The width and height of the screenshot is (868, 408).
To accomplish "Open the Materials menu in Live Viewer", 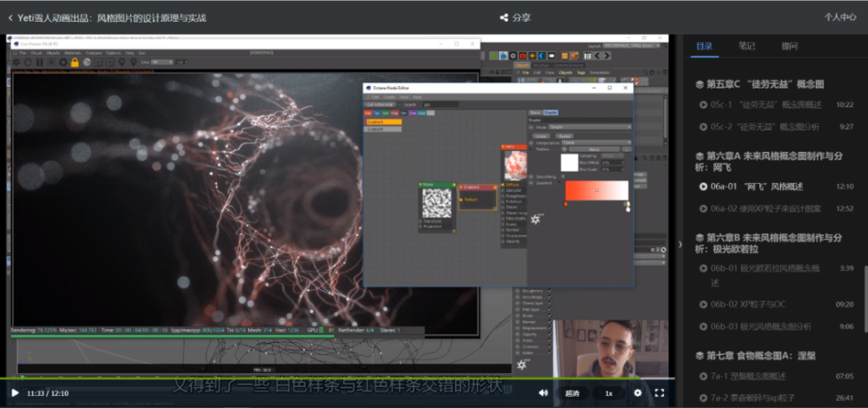I will click(73, 53).
